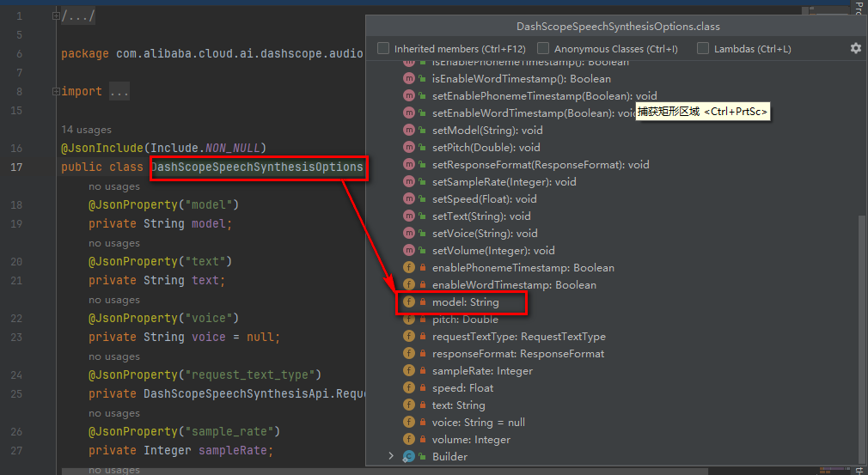The image size is (868, 475).
Task: Click no usages hint above model property
Action: tap(114, 187)
